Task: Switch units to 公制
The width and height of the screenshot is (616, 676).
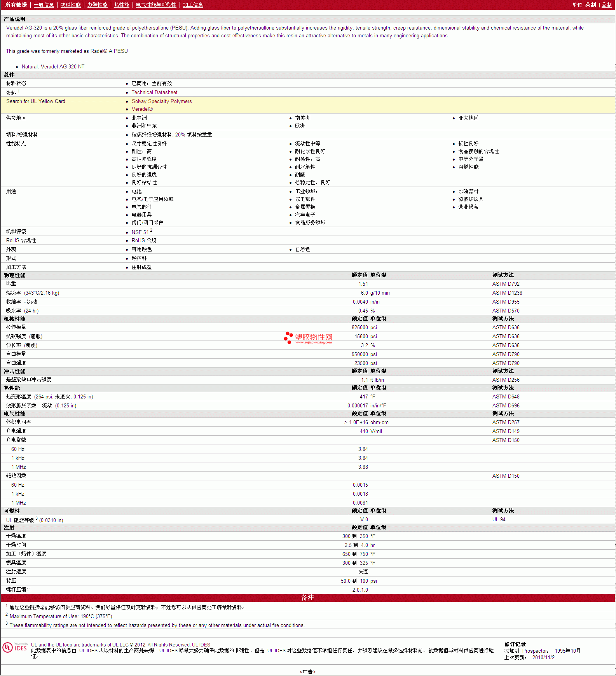Action: tap(607, 5)
